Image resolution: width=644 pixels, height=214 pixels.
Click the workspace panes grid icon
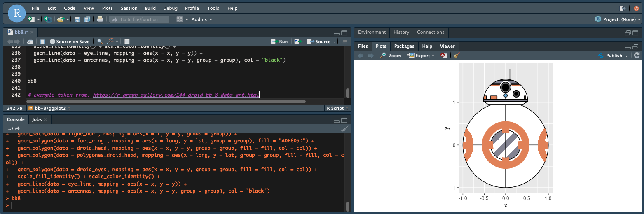pyautogui.click(x=179, y=19)
